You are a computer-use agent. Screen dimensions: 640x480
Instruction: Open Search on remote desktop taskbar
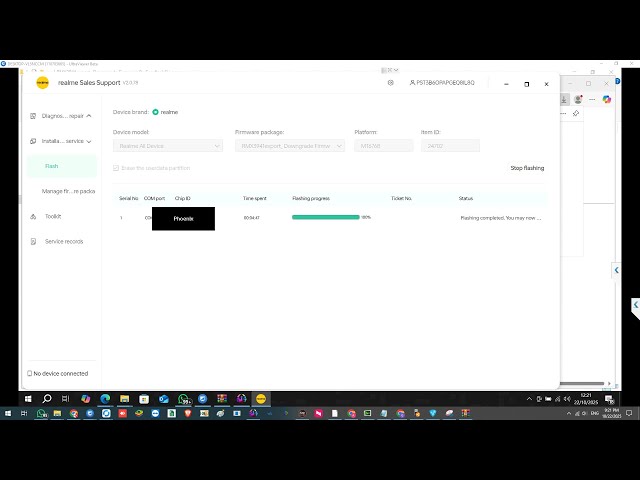pyautogui.click(x=47, y=398)
